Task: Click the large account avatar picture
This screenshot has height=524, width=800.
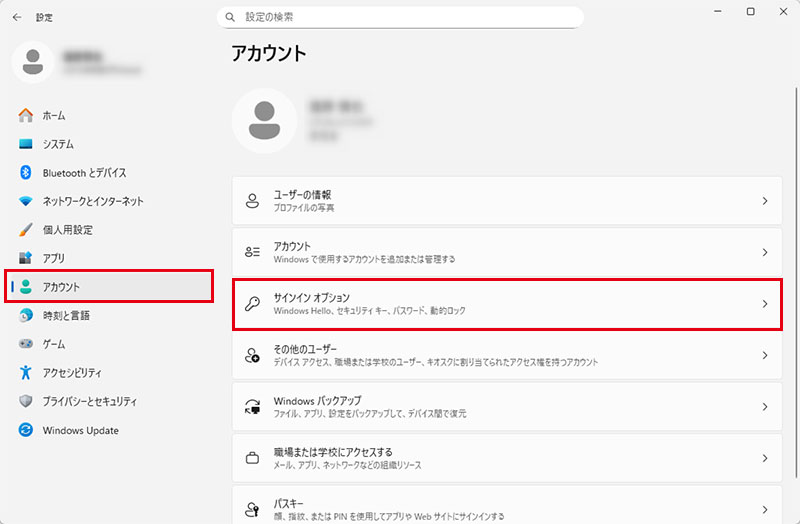Action: pos(264,120)
